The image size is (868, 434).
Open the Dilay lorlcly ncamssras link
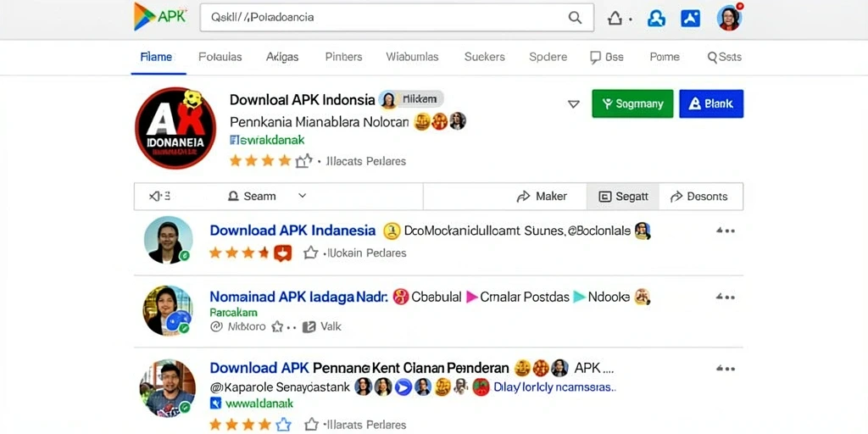coord(554,387)
